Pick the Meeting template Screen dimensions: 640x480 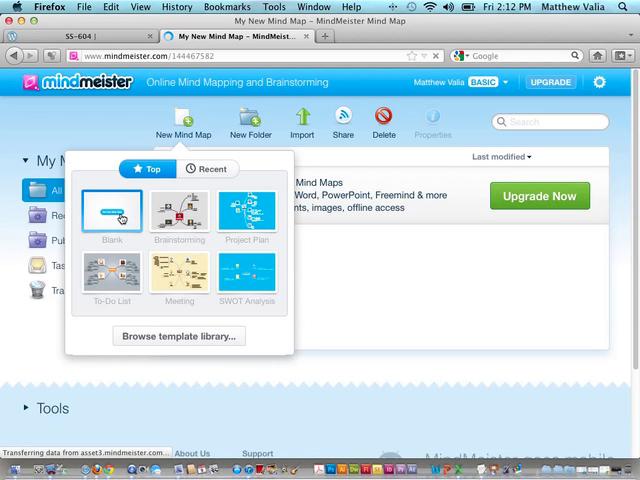point(180,272)
